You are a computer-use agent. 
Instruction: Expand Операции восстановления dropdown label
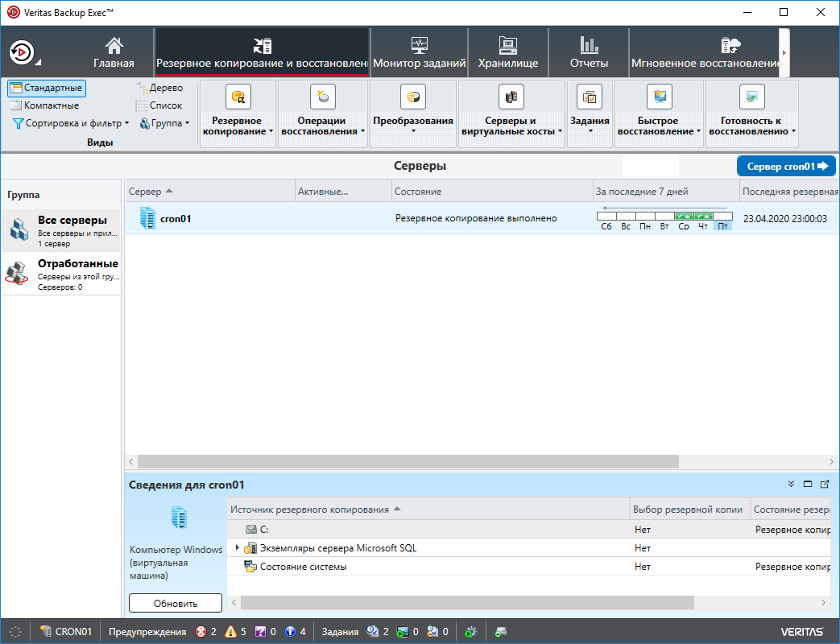pyautogui.click(x=322, y=126)
